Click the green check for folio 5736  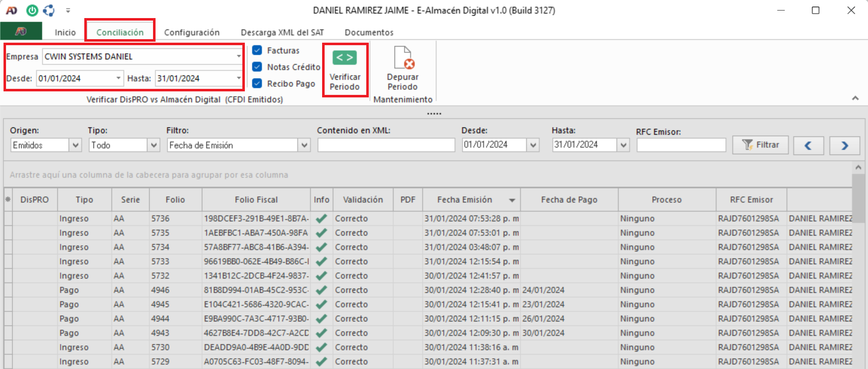click(322, 218)
